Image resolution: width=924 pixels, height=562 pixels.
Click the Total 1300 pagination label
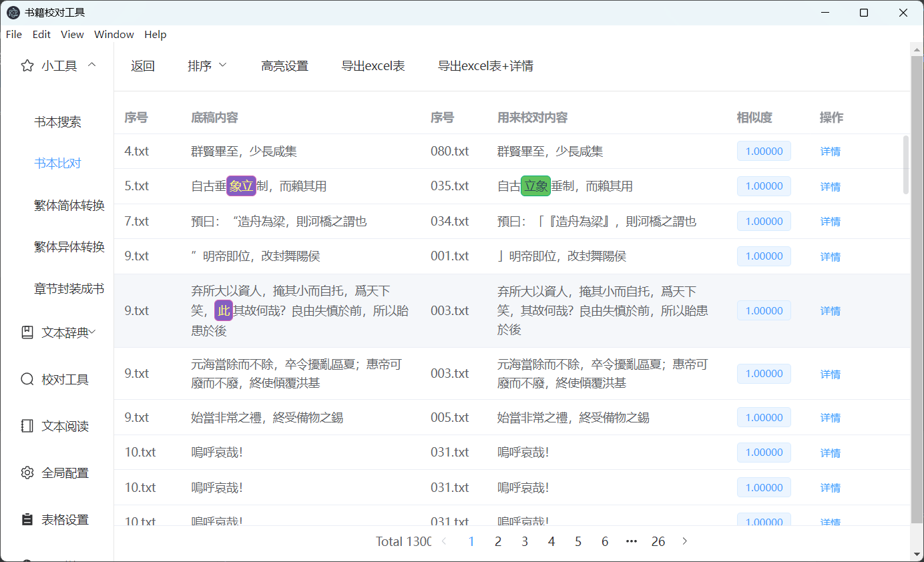(403, 541)
